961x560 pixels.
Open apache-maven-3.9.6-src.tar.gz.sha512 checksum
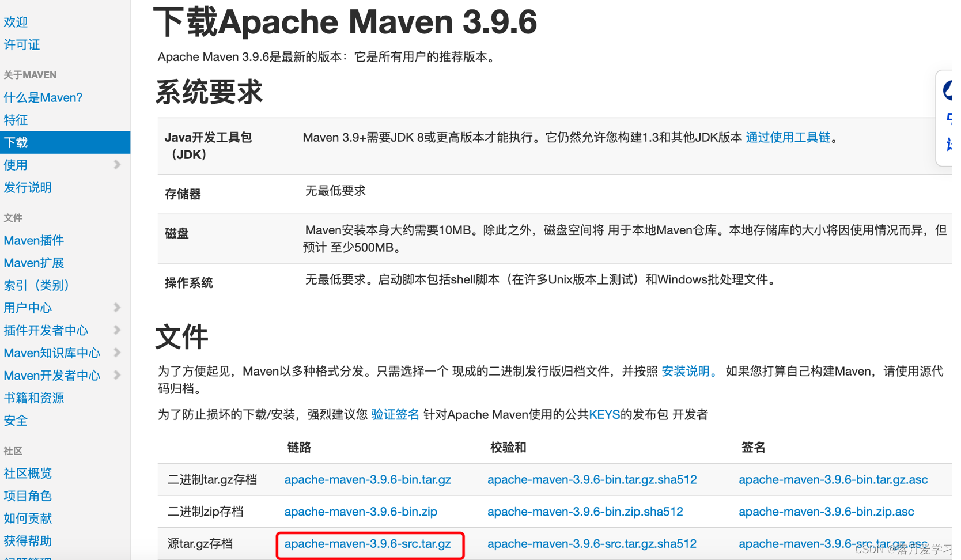[591, 543]
